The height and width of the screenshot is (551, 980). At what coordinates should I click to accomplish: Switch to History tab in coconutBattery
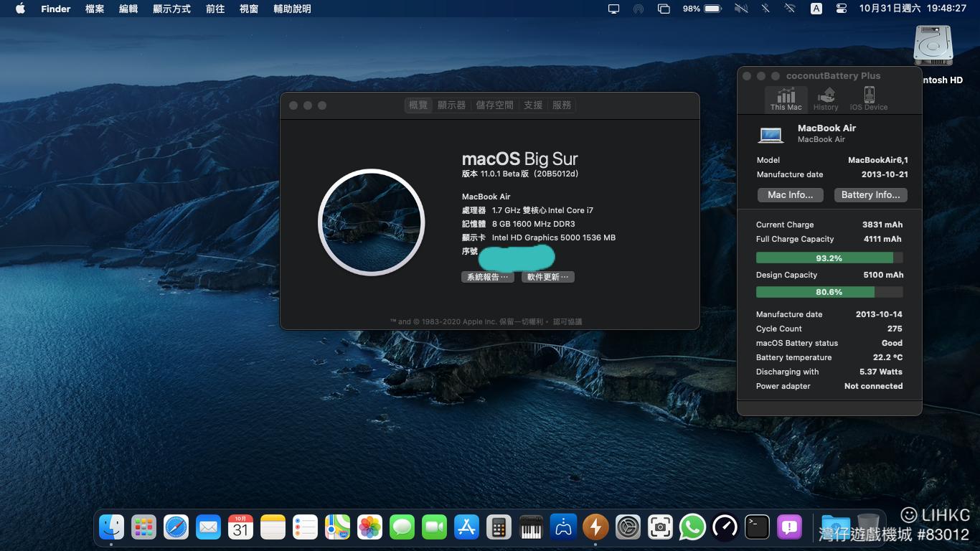point(826,99)
